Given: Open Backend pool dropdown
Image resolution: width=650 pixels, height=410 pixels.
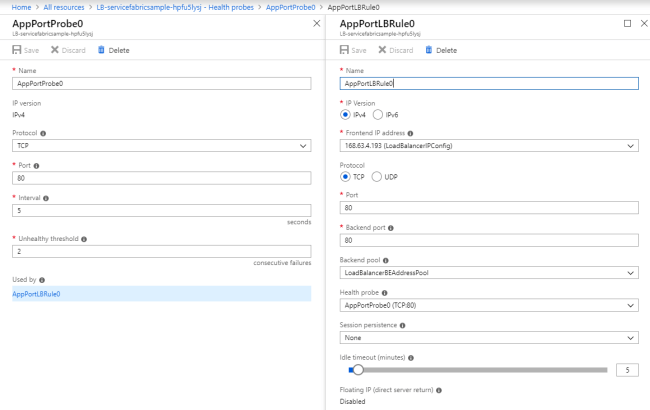Looking at the screenshot, I should point(489,273).
